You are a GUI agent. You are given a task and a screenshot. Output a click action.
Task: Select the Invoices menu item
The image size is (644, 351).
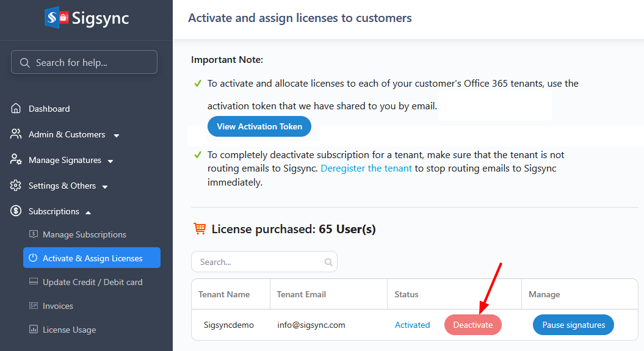coord(58,306)
